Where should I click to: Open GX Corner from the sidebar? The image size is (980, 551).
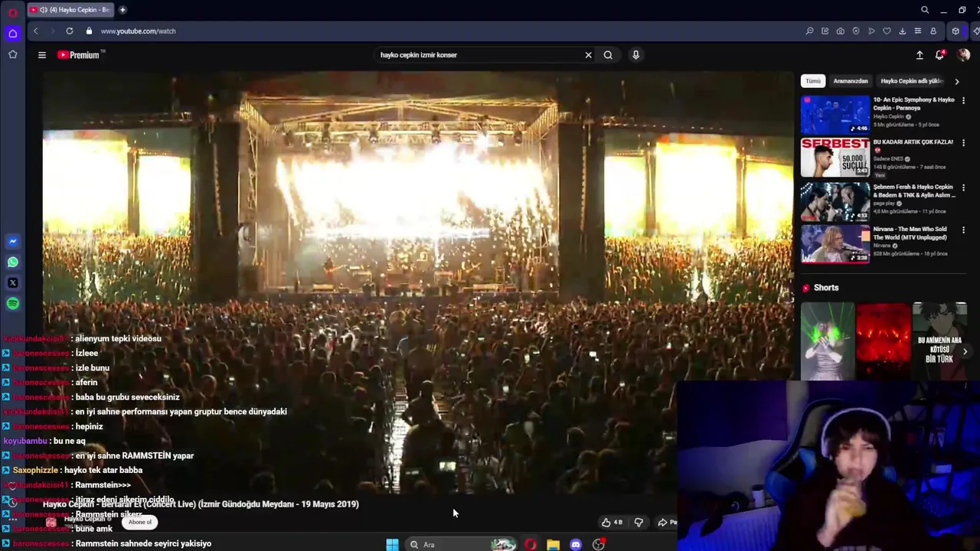pos(12,33)
